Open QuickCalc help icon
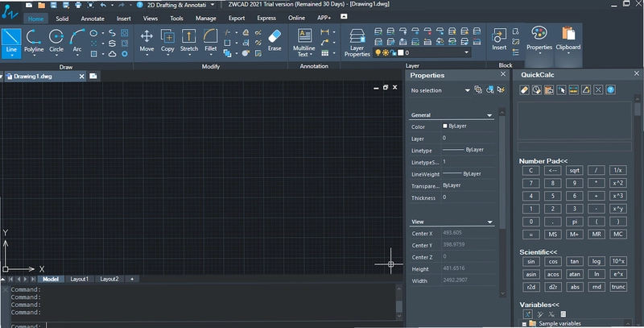The height and width of the screenshot is (328, 644). [x=610, y=90]
